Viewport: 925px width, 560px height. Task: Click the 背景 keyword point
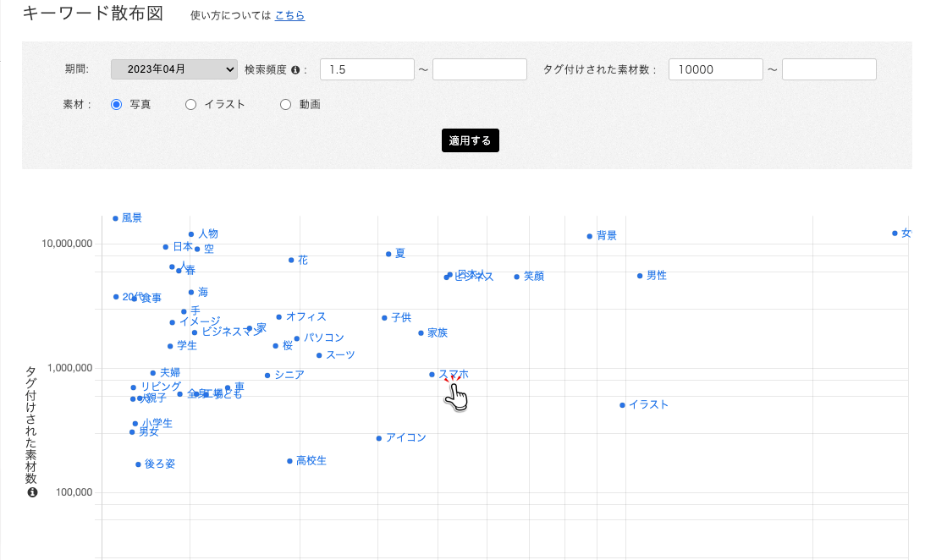590,236
